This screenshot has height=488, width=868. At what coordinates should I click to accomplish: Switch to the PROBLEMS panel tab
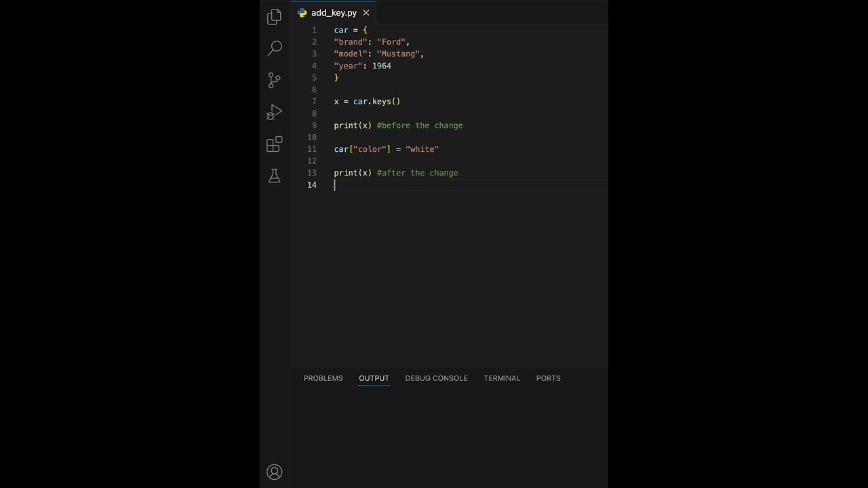[x=323, y=378]
